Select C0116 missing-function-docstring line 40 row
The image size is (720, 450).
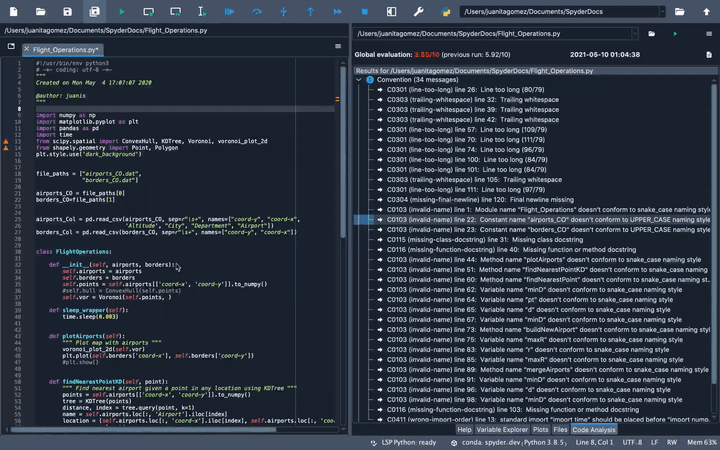[x=512, y=250]
